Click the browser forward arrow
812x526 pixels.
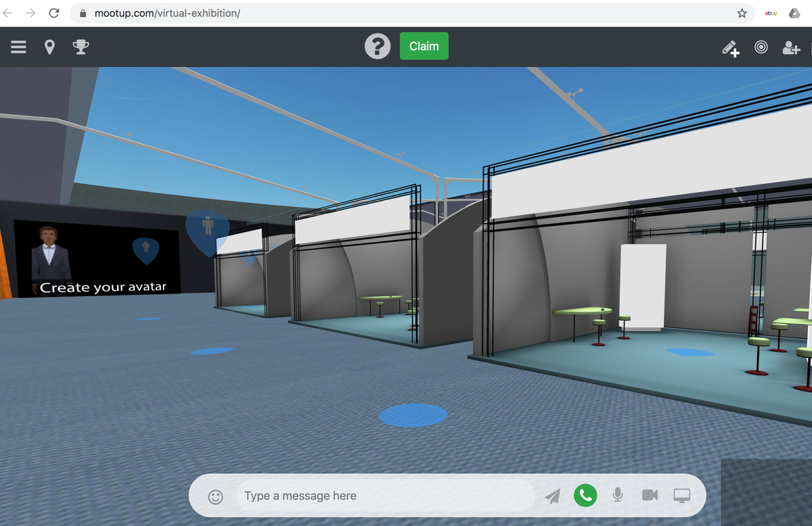(30, 13)
